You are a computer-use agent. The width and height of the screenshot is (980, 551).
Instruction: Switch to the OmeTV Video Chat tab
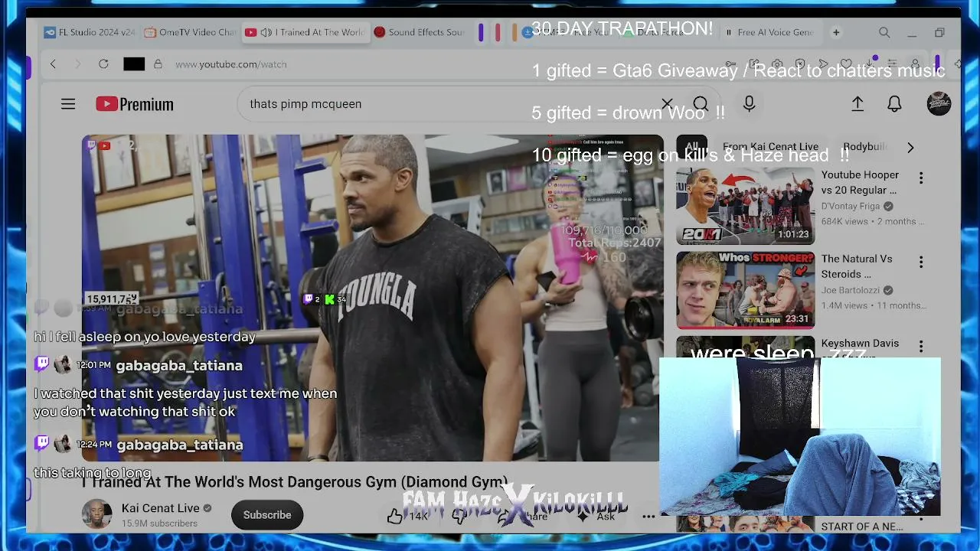tap(191, 32)
